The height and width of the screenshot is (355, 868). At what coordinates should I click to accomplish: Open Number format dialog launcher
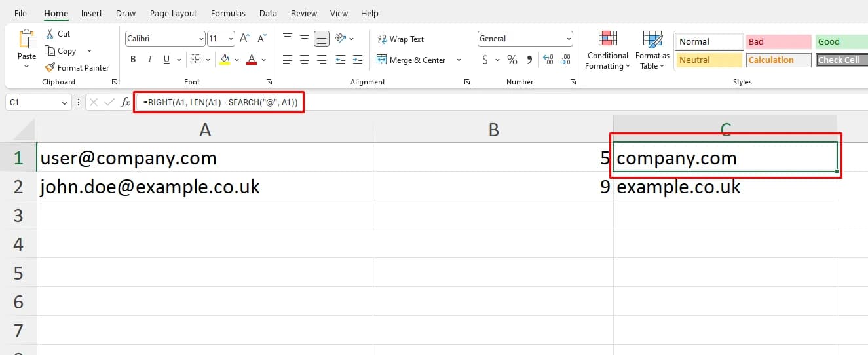pyautogui.click(x=573, y=82)
